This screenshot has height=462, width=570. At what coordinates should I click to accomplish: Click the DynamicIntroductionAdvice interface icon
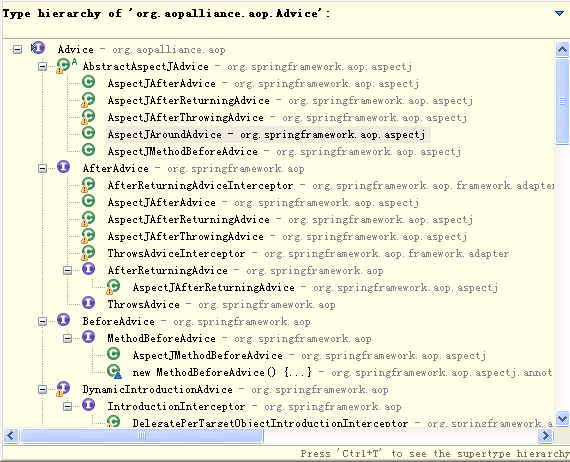[x=62, y=389]
